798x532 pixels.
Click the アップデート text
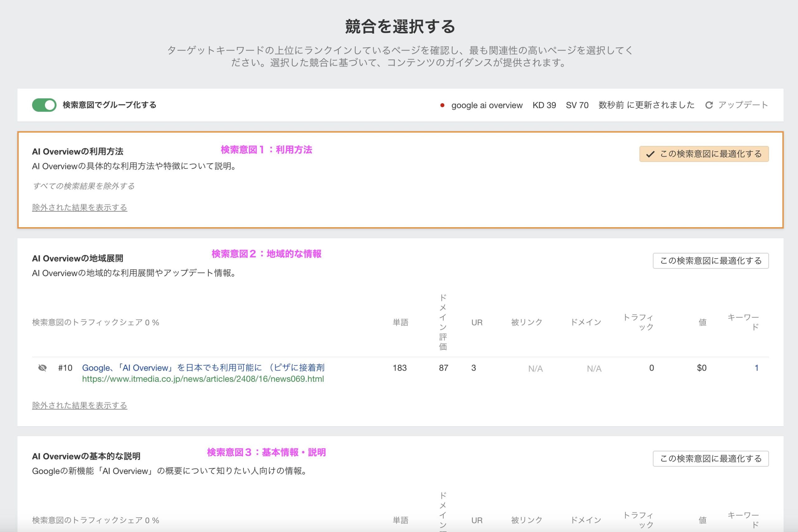click(x=743, y=105)
